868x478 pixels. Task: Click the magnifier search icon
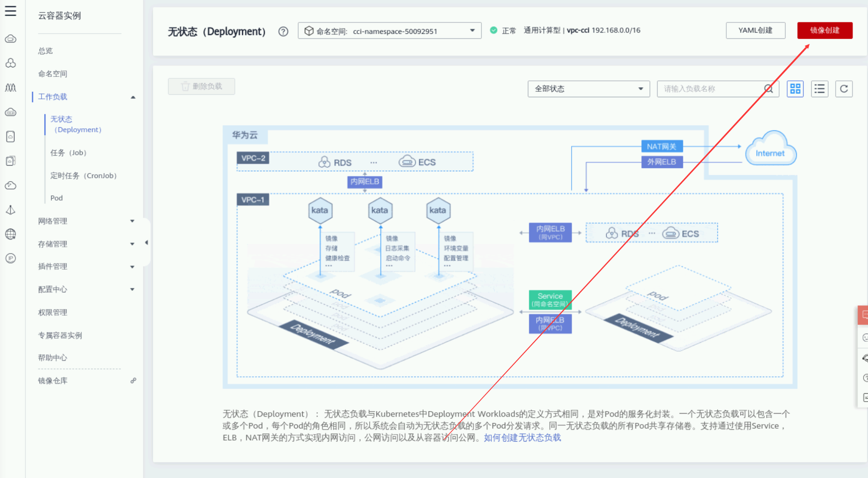pos(769,89)
